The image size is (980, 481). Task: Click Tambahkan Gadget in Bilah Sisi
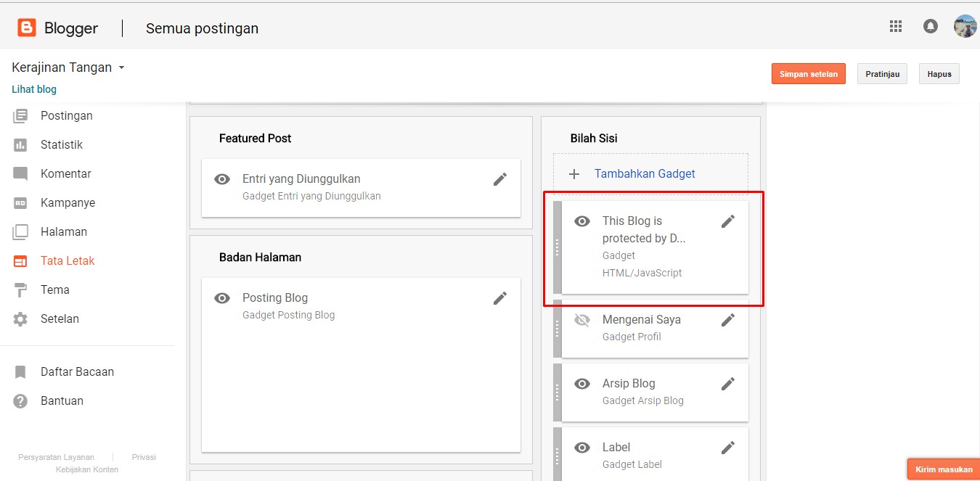point(644,174)
